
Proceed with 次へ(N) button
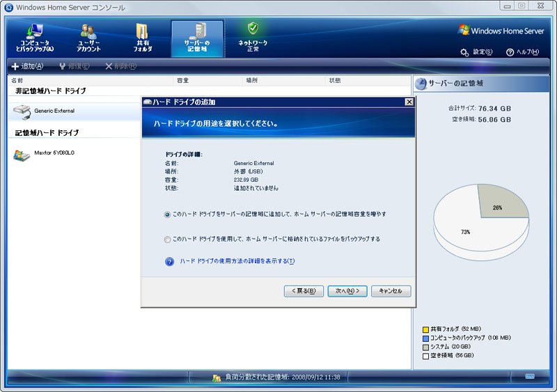347,291
